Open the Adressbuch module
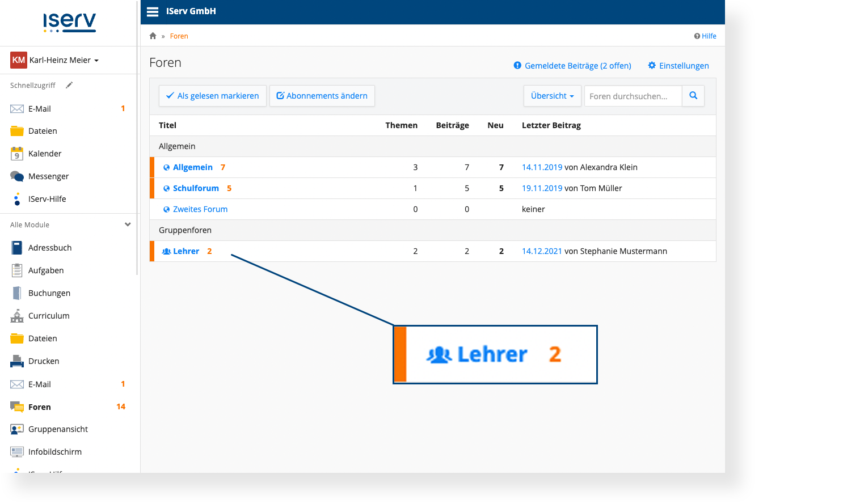Screen dimensions: 843x504 point(49,248)
